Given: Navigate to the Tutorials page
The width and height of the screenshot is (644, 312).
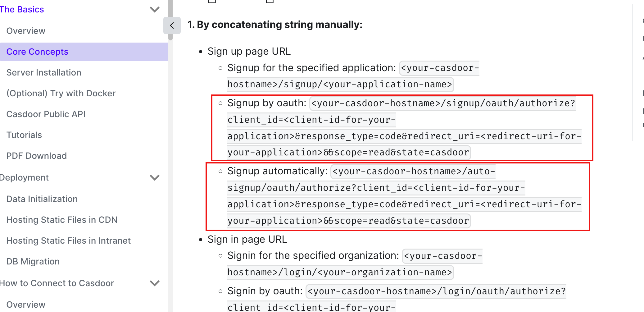Looking at the screenshot, I should click(24, 135).
